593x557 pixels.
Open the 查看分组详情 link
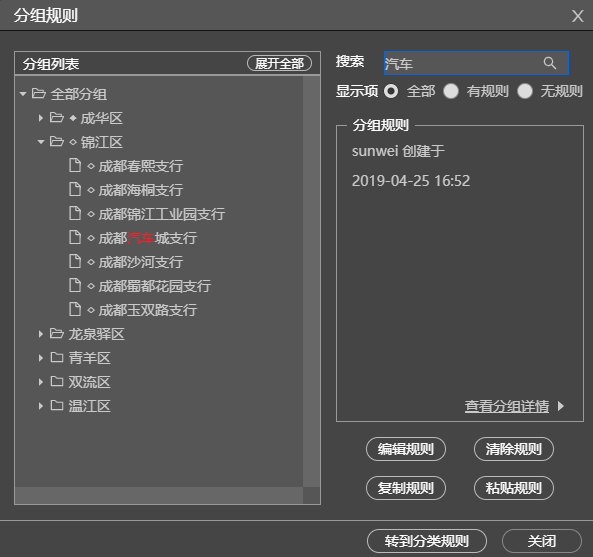coord(507,406)
